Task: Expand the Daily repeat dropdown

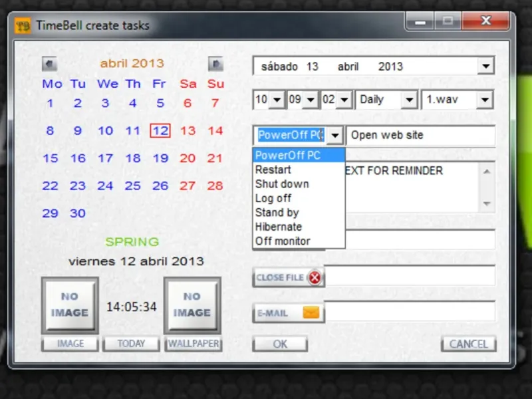Action: (x=409, y=100)
